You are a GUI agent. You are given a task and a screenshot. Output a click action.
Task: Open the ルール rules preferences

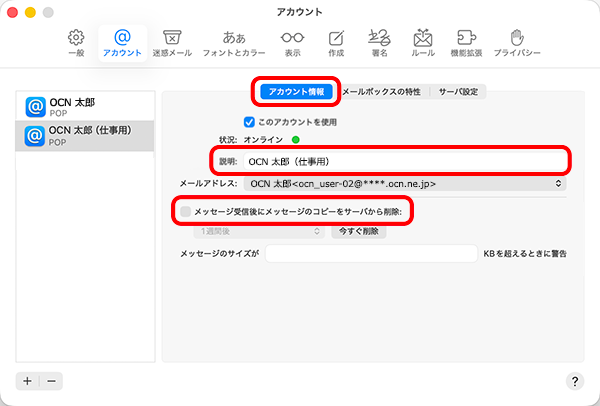tap(422, 42)
